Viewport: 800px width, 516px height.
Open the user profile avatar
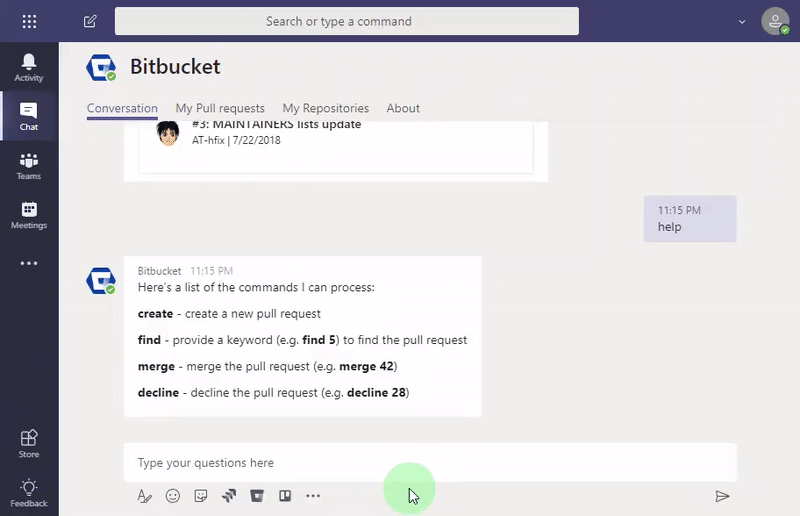coord(775,21)
